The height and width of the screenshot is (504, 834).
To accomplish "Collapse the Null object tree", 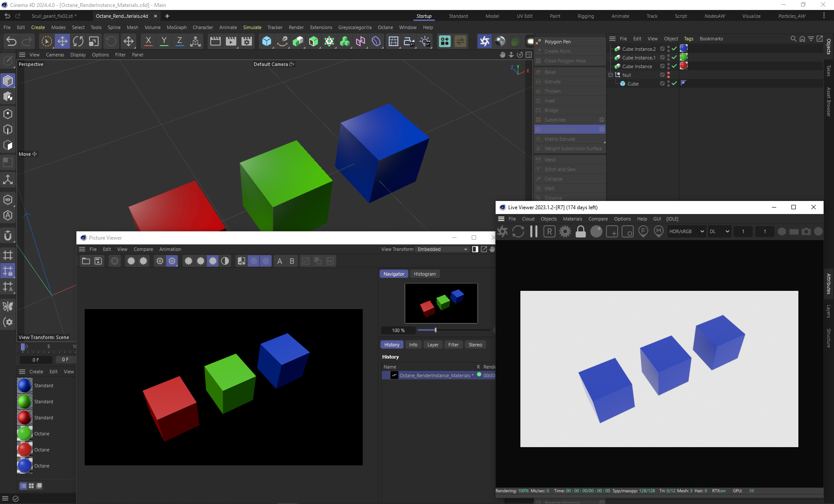I will tap(610, 75).
